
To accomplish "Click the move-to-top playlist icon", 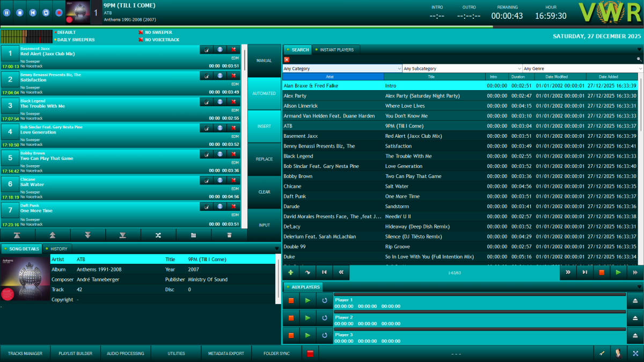I will [x=17, y=235].
